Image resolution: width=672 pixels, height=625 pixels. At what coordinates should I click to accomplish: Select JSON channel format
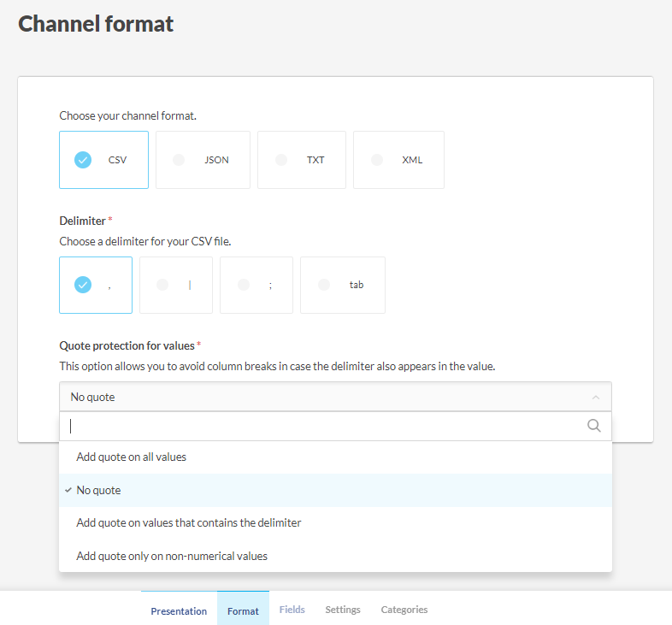point(203,160)
